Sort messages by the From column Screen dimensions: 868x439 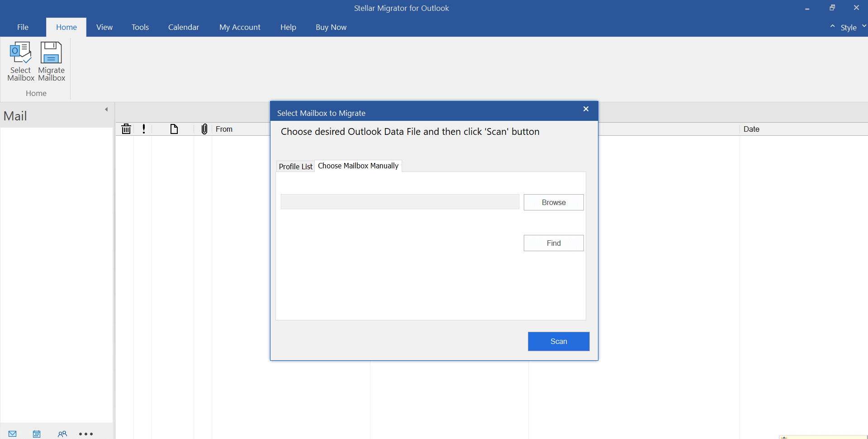[x=224, y=129]
